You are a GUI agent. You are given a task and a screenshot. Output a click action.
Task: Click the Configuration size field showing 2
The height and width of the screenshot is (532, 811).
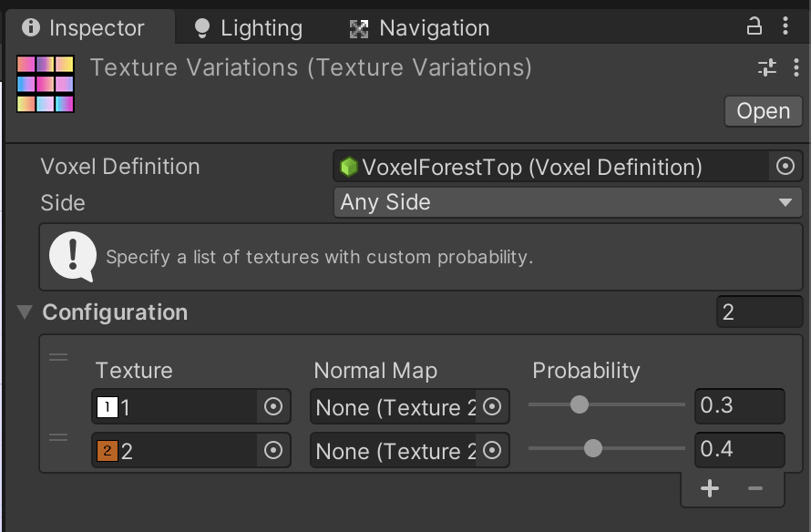tap(759, 312)
